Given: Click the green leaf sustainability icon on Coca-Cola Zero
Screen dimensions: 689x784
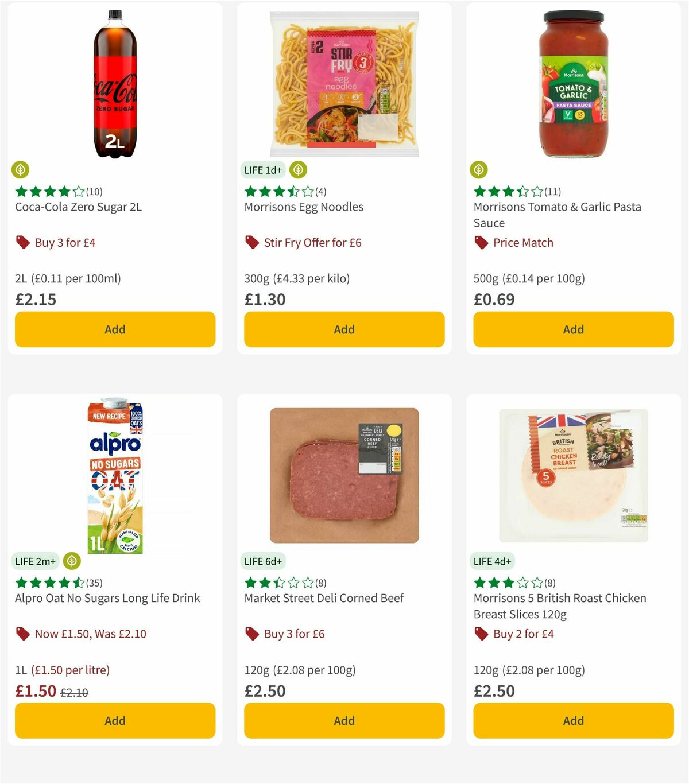Looking at the screenshot, I should click(x=21, y=169).
